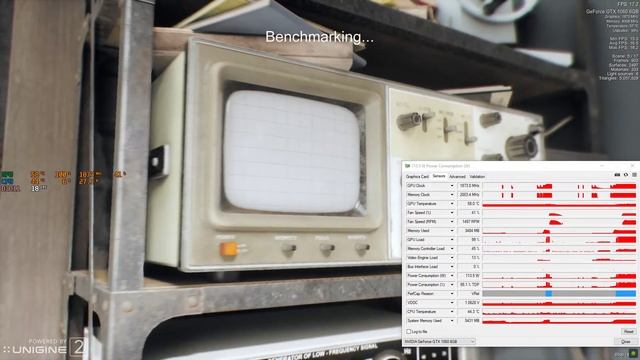Screen dimensions: 640x360
Task: Open the Video Engine Load dropdown arrow
Action: [452, 258]
